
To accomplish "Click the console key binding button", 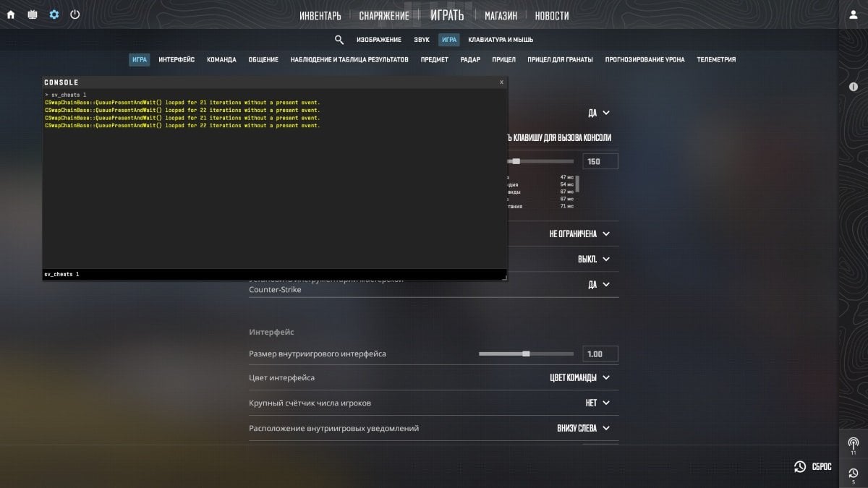I will pos(560,137).
